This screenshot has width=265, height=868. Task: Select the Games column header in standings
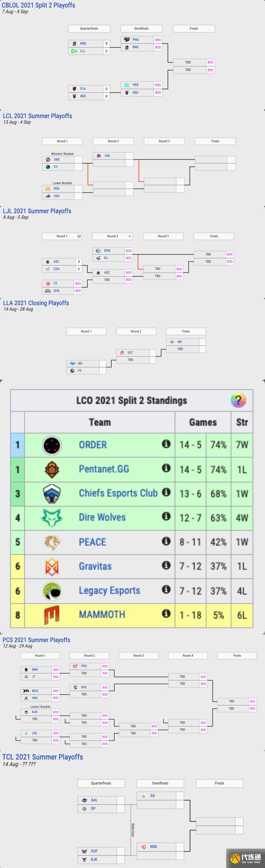(x=203, y=422)
